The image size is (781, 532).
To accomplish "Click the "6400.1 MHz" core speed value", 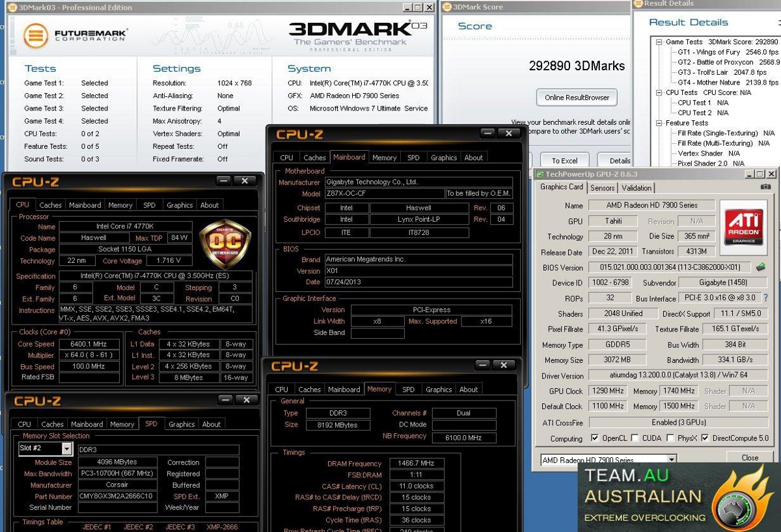I will click(89, 344).
